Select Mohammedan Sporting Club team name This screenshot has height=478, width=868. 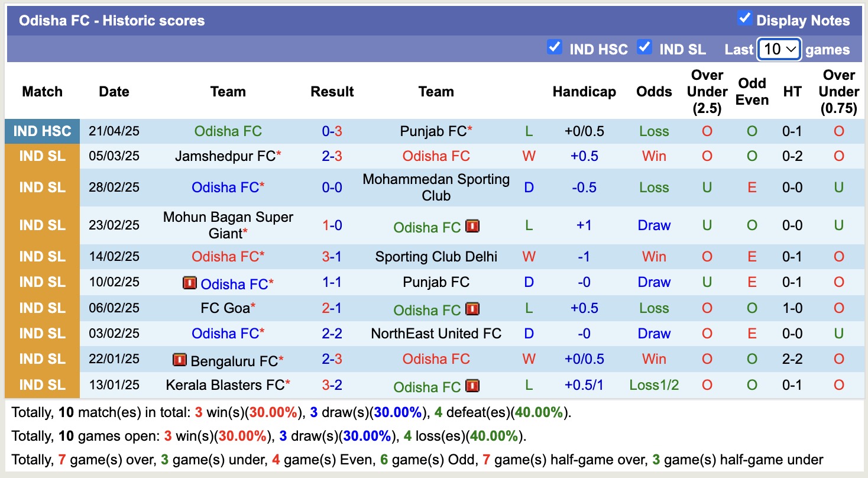point(436,187)
